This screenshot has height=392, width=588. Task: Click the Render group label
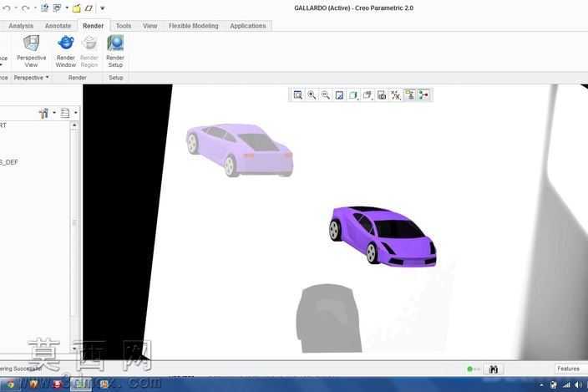tap(77, 78)
